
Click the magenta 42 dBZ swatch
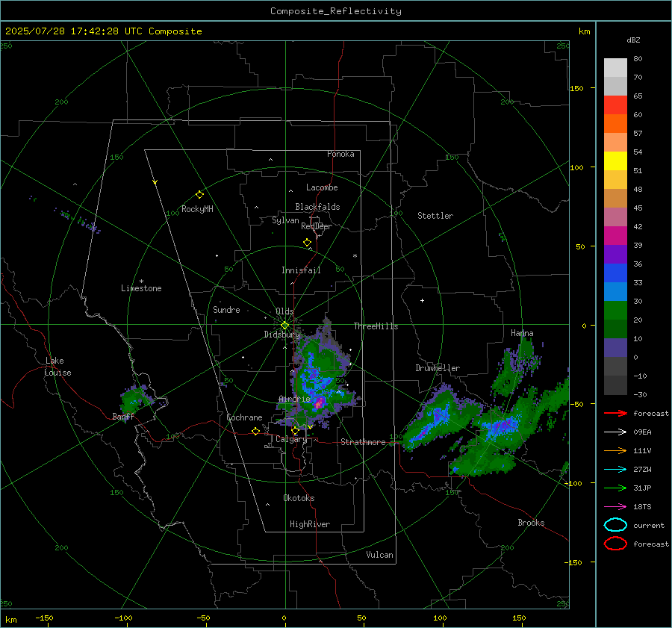615,235
